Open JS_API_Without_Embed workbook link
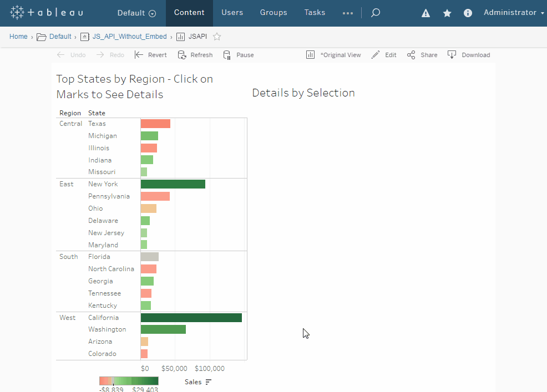This screenshot has width=547, height=392. (129, 37)
